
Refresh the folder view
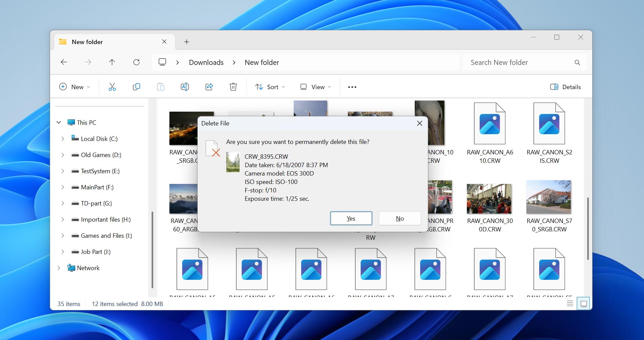(136, 62)
